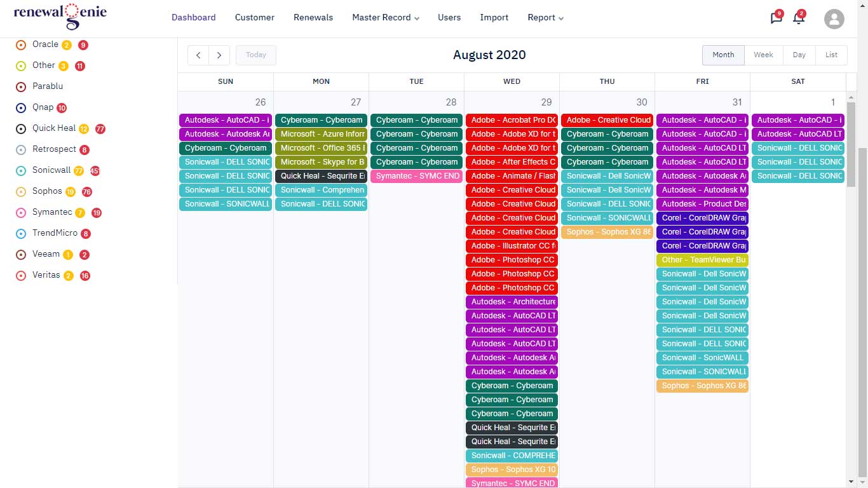Click the red 10 badge beside Qnap

(62, 108)
